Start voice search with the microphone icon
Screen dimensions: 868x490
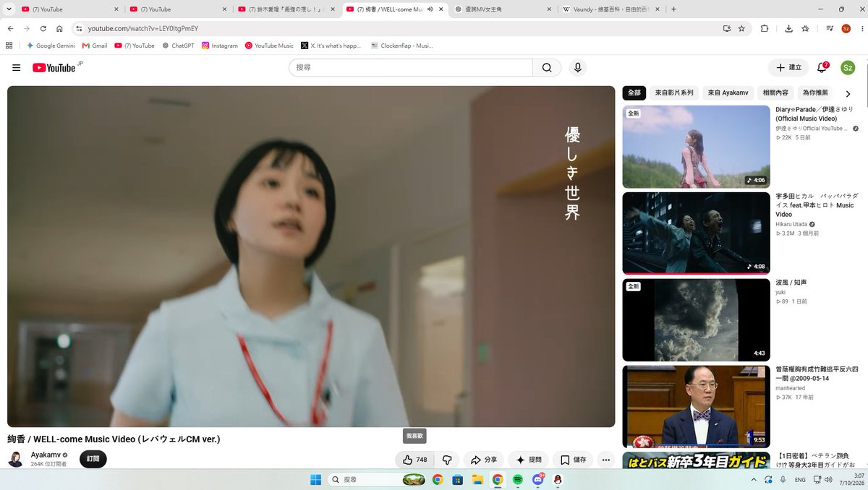coord(577,67)
